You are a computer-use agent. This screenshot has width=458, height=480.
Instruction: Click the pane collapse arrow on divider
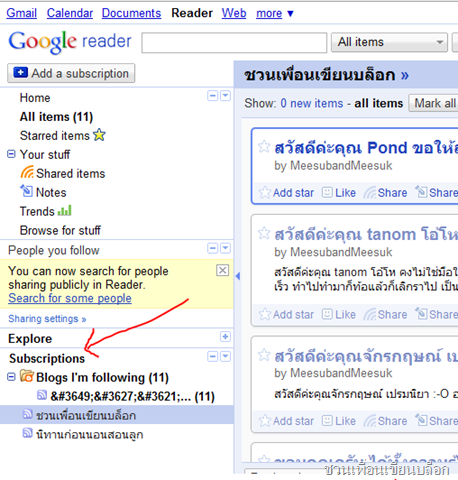(238, 276)
